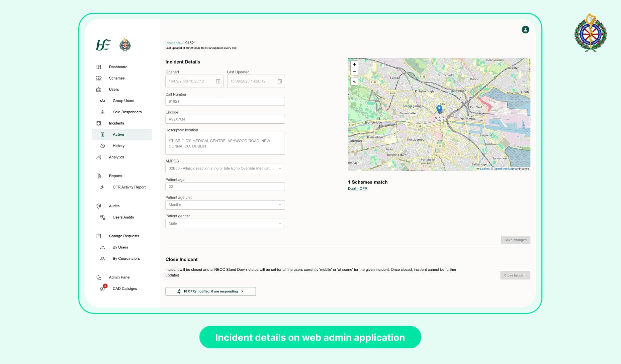The image size is (621, 364).
Task: Click the OpenStreetMap attribution link
Action: tap(504, 169)
